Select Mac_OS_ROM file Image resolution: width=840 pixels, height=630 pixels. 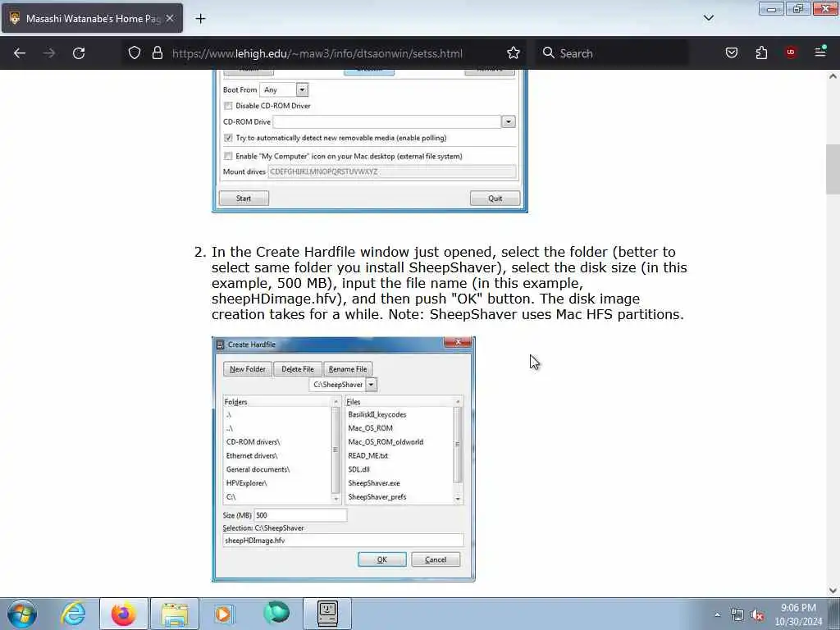click(370, 428)
